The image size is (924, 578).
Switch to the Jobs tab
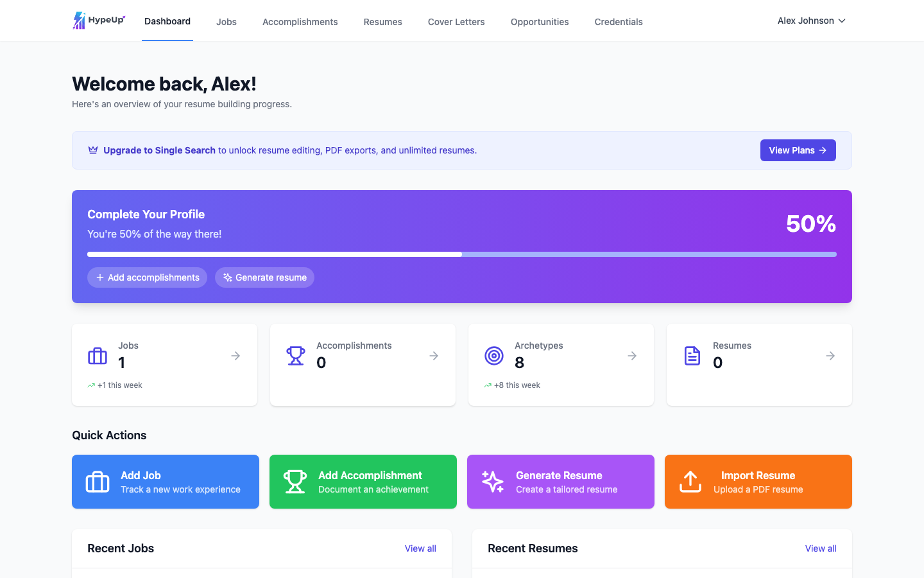(x=227, y=22)
